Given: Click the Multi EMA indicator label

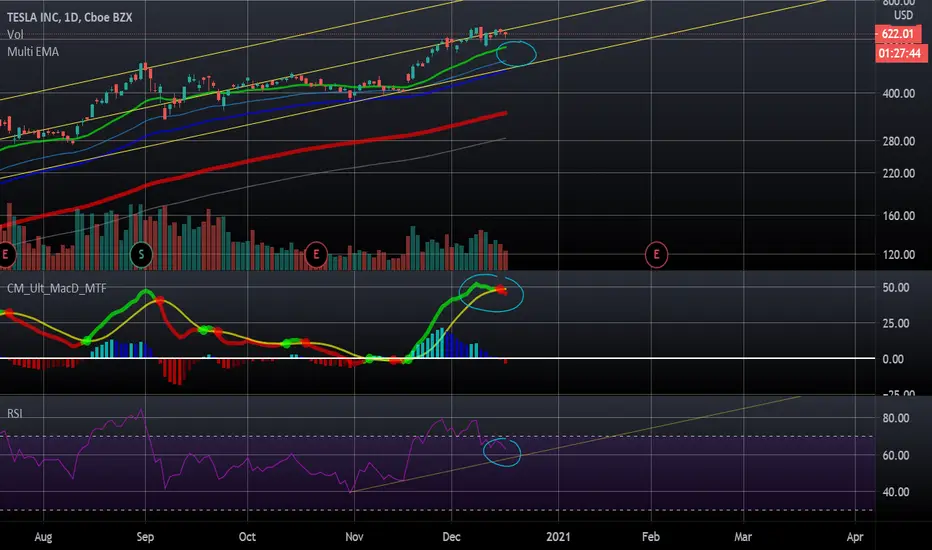Looking at the screenshot, I should click(33, 52).
